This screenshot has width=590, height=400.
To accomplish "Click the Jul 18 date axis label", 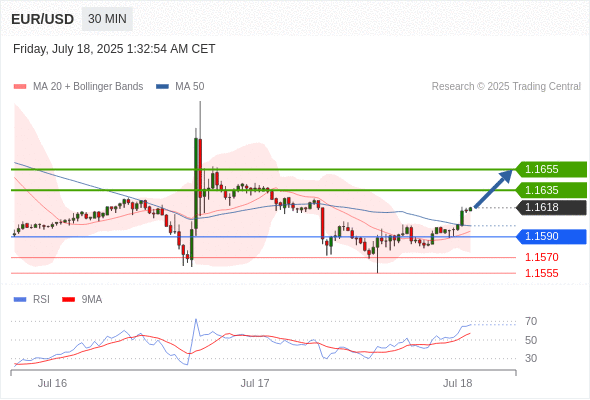I will pos(458,383).
